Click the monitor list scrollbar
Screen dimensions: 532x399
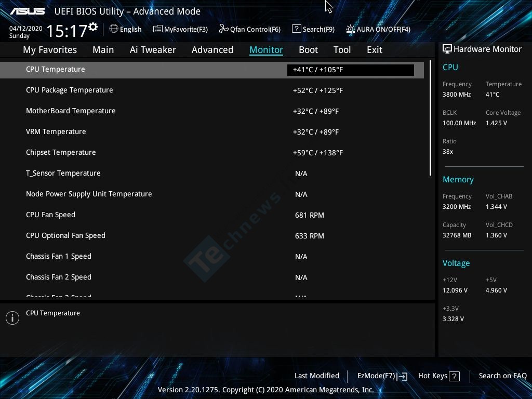[430, 118]
